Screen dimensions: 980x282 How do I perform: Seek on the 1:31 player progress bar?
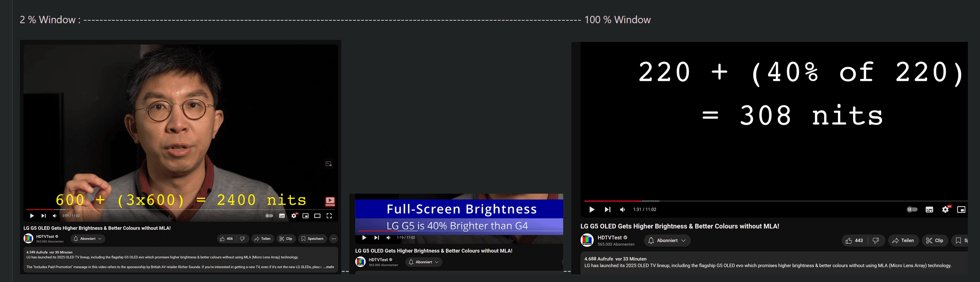[776, 201]
